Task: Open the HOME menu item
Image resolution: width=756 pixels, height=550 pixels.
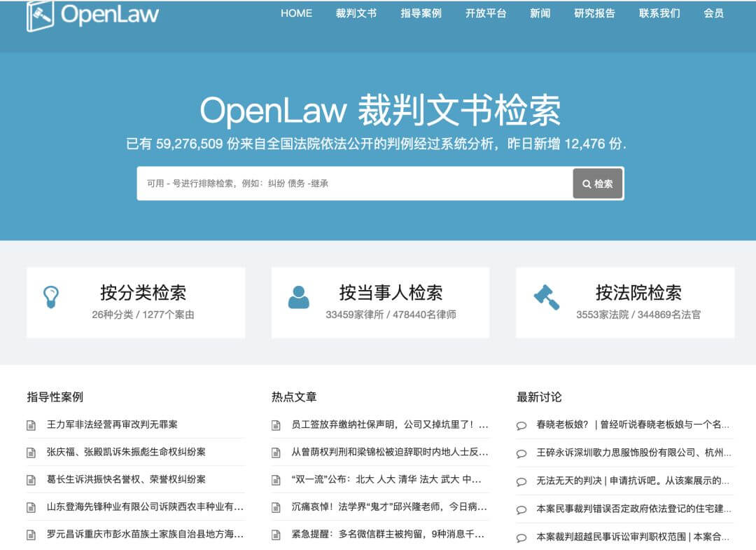Action: [x=296, y=13]
